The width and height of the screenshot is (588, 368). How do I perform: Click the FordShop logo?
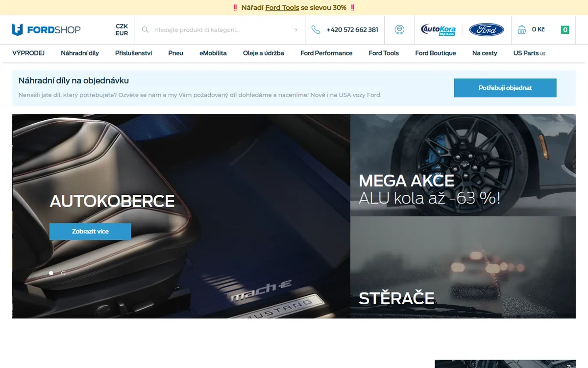click(x=47, y=29)
